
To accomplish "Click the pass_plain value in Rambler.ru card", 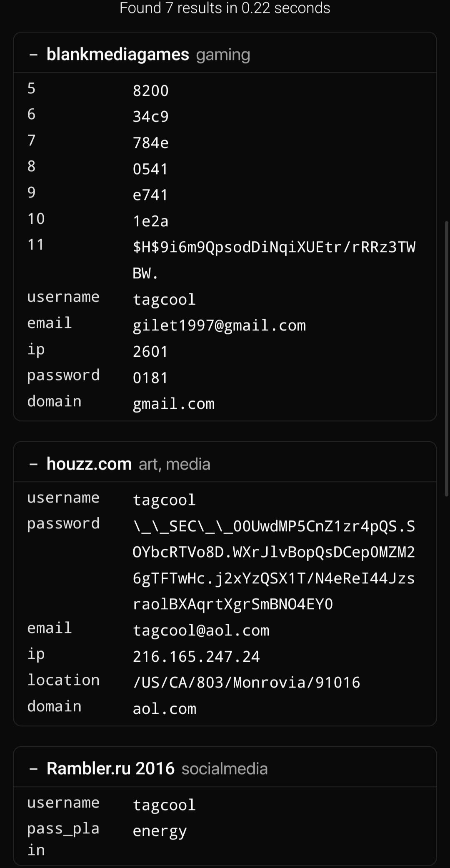I will tap(160, 831).
